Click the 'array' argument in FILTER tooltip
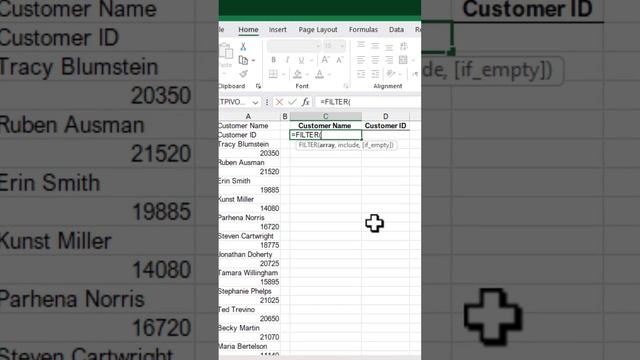This screenshot has height=360, width=640. [x=327, y=145]
